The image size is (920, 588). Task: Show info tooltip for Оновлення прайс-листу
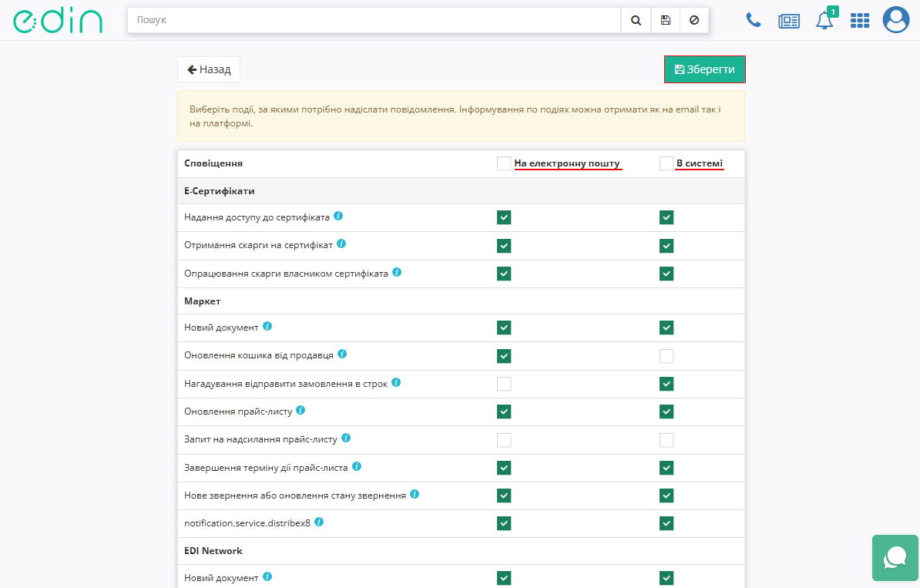[301, 410]
